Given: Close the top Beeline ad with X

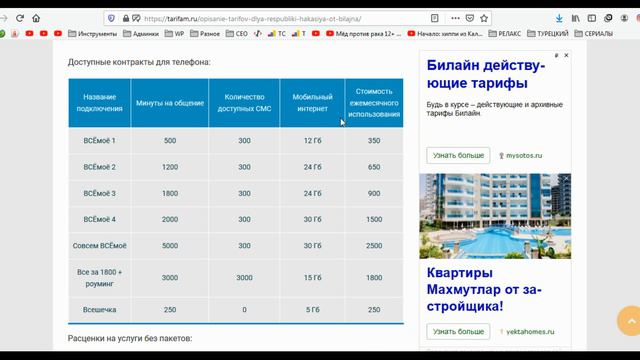Looking at the screenshot, I should pos(566,55).
